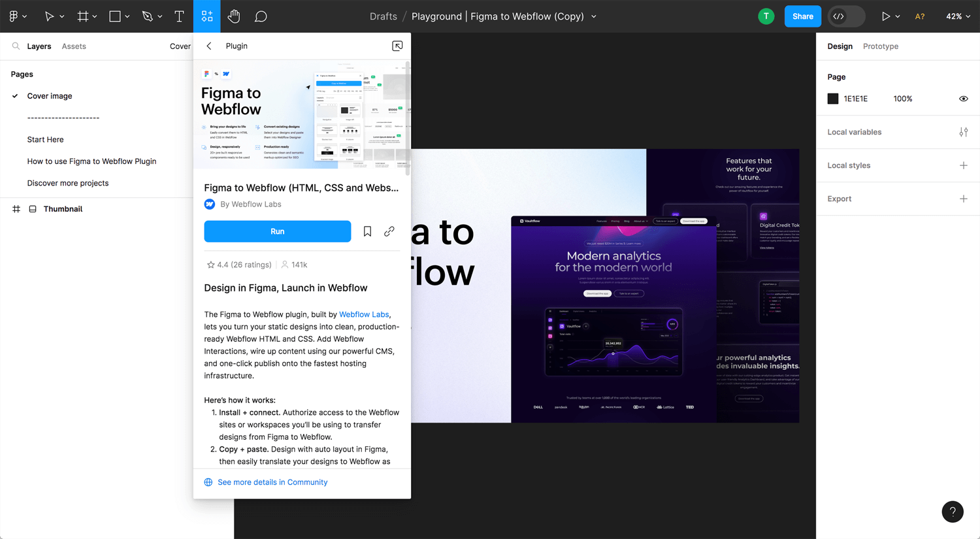Open Pen tool options dropdown
The height and width of the screenshot is (539, 980).
pos(160,16)
